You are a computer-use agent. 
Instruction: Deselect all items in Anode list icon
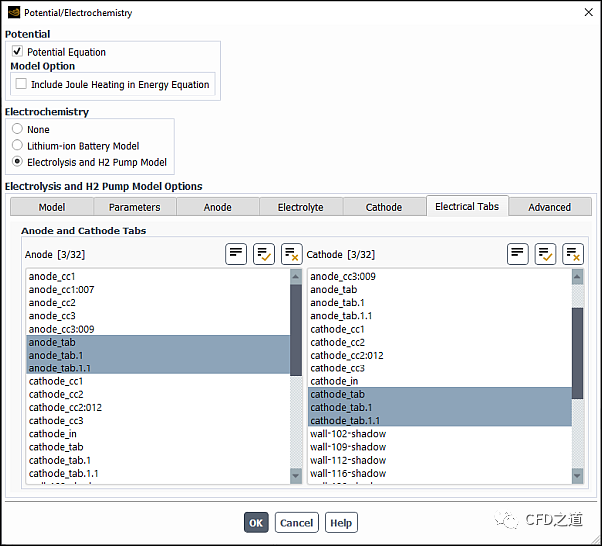(x=291, y=254)
